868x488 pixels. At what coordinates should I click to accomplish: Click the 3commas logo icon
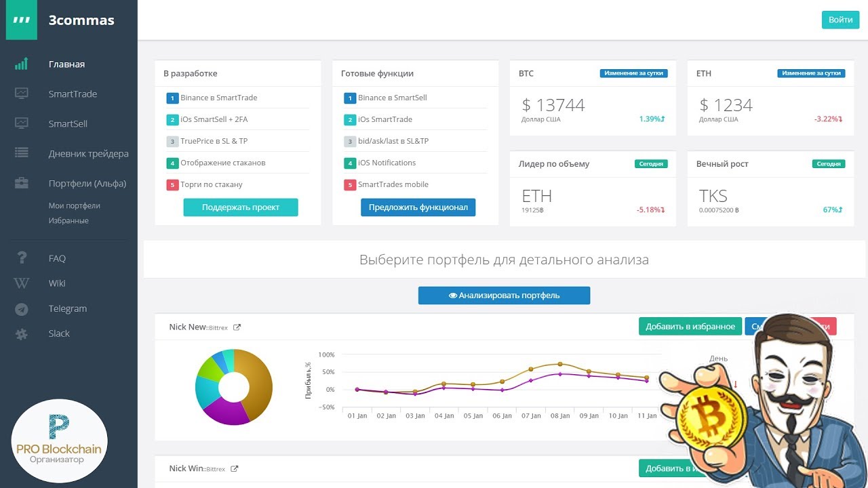click(22, 20)
